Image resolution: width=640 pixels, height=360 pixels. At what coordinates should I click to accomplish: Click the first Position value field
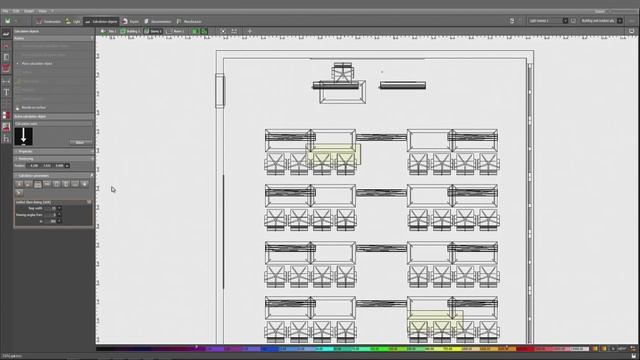[x=34, y=166]
